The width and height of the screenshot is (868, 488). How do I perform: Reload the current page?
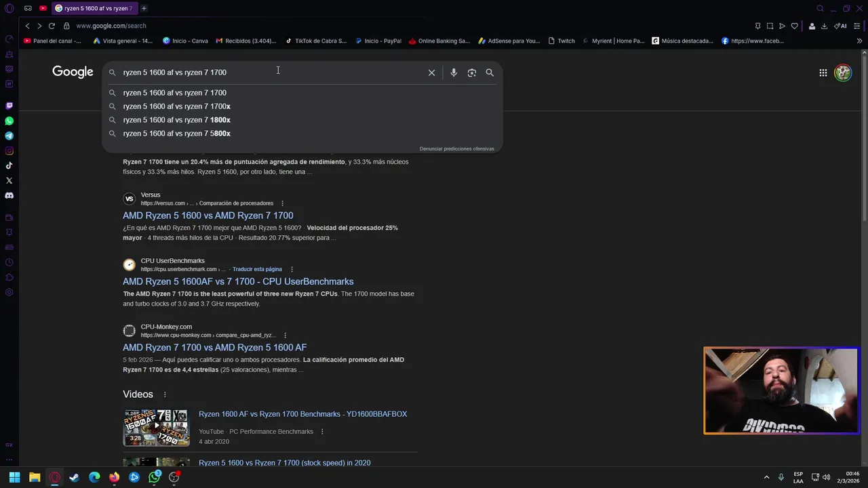coord(52,26)
